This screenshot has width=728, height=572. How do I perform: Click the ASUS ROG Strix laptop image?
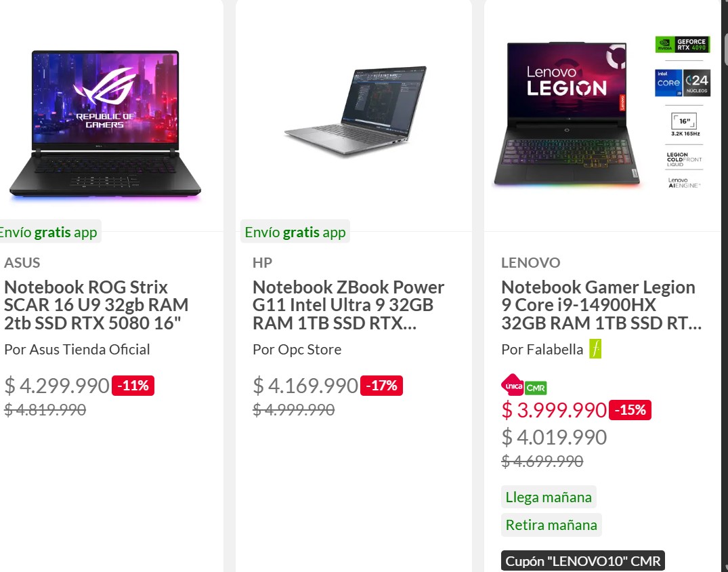point(104,123)
